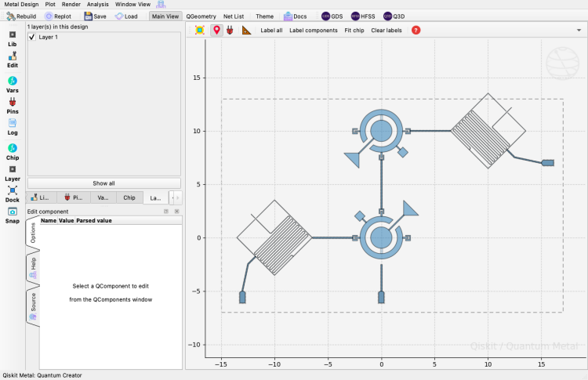Open the QGeometry tab
Image resolution: width=588 pixels, height=380 pixels.
coord(201,16)
